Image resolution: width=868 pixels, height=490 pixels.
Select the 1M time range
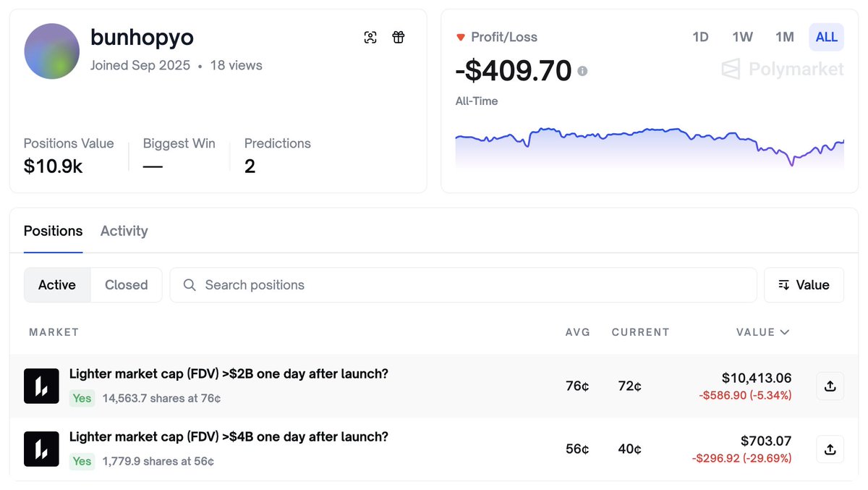point(784,37)
